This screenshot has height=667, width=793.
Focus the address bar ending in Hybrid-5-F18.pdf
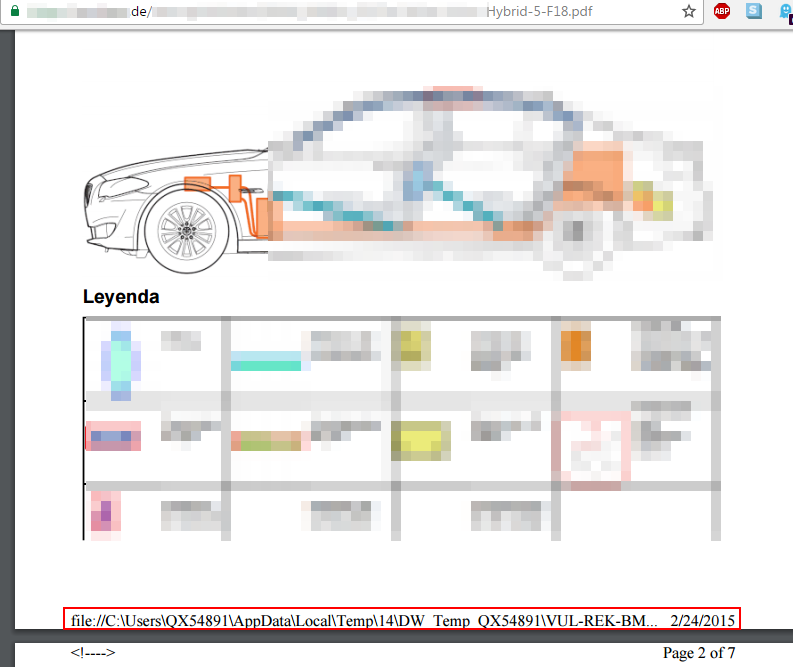coord(350,11)
